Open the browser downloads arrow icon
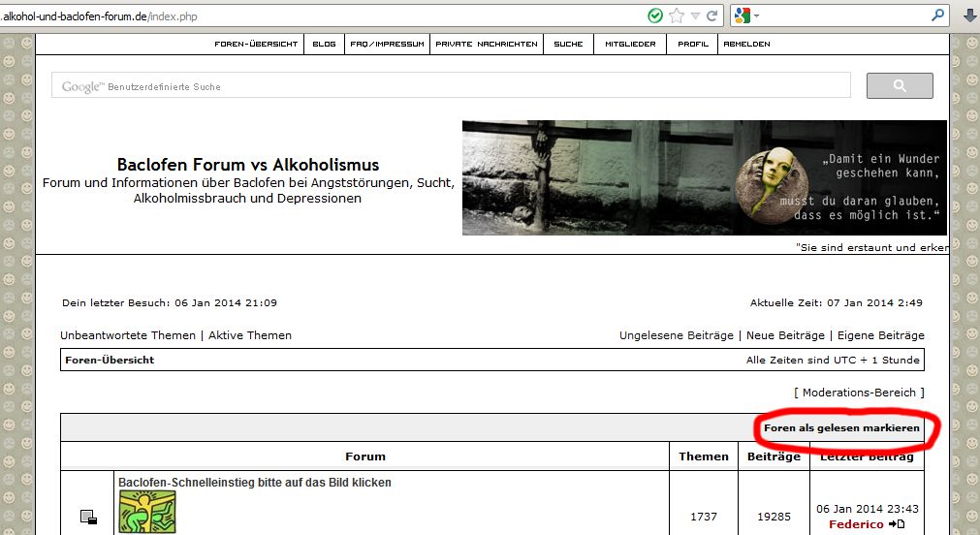The width and height of the screenshot is (980, 535). [x=968, y=16]
